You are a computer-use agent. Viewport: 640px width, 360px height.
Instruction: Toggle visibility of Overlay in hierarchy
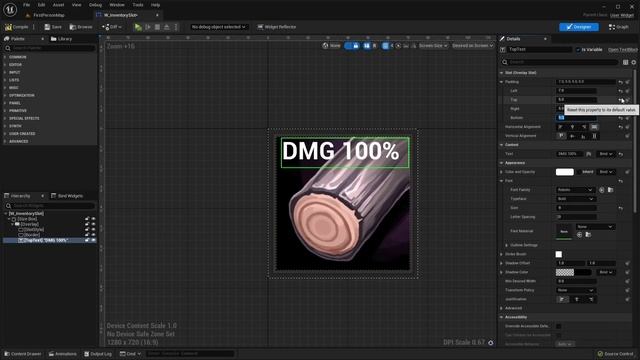pos(93,224)
